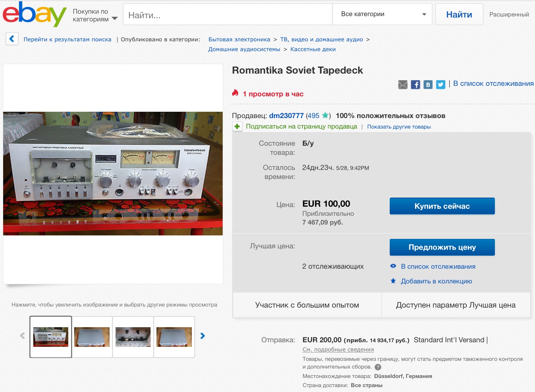Screen dimensions: 535x392
Task: Open Бытовая электроника breadcrumb
Action: tap(239, 40)
